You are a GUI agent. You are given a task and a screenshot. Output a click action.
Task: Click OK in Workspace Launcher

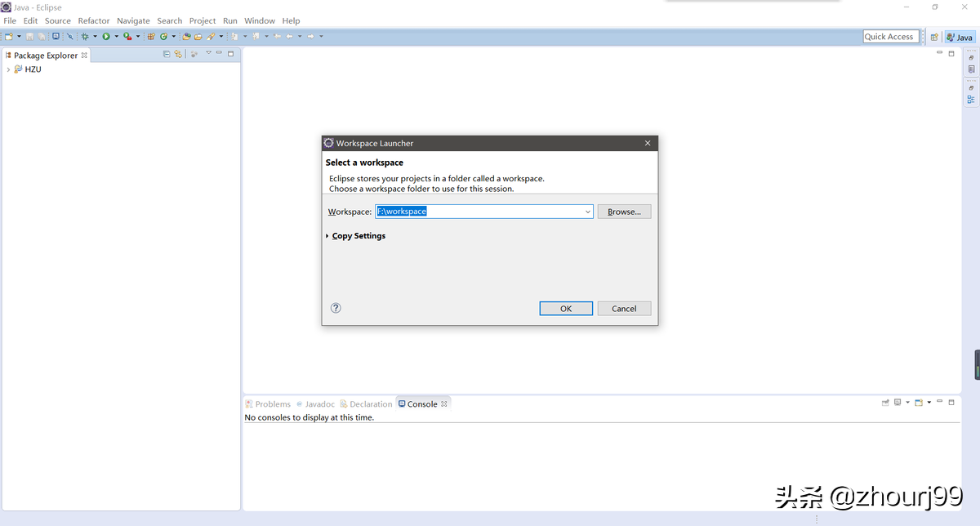click(566, 309)
